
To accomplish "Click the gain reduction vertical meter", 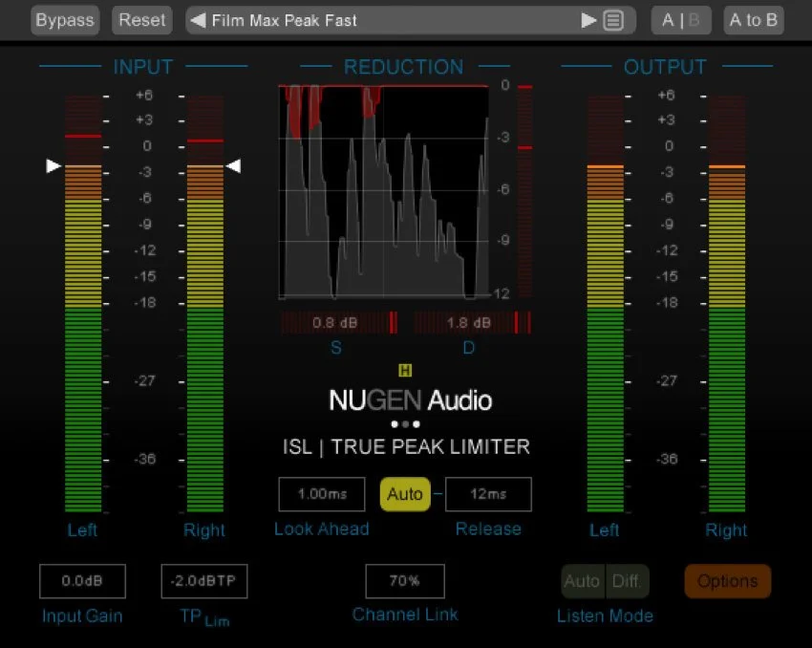I will tap(524, 191).
